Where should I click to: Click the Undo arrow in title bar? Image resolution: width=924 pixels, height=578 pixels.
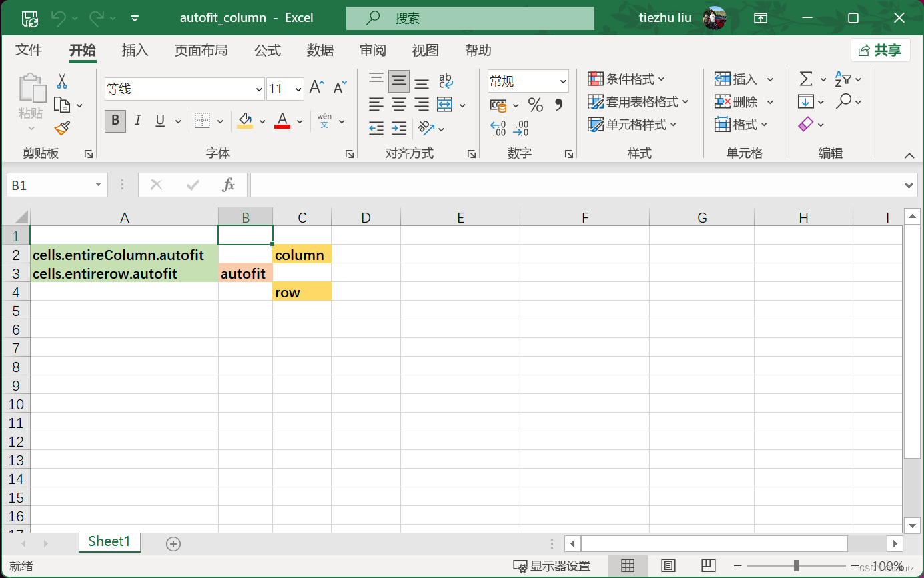click(59, 18)
